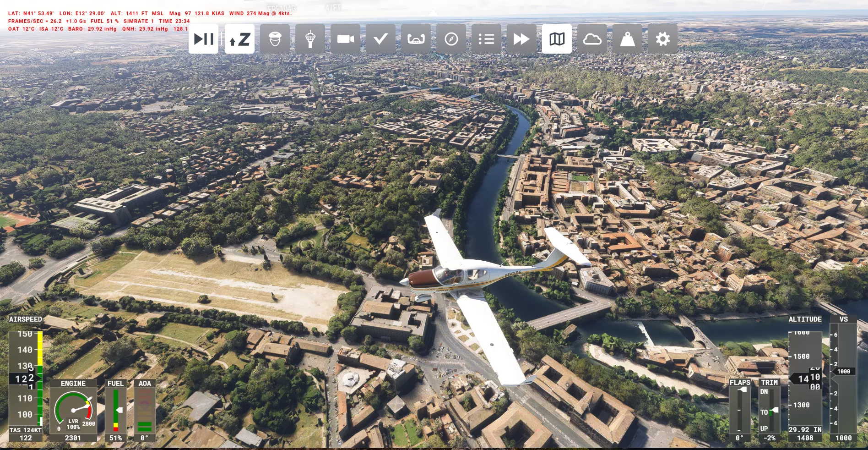
Task: Click the AOA indicator panel
Action: (x=145, y=411)
